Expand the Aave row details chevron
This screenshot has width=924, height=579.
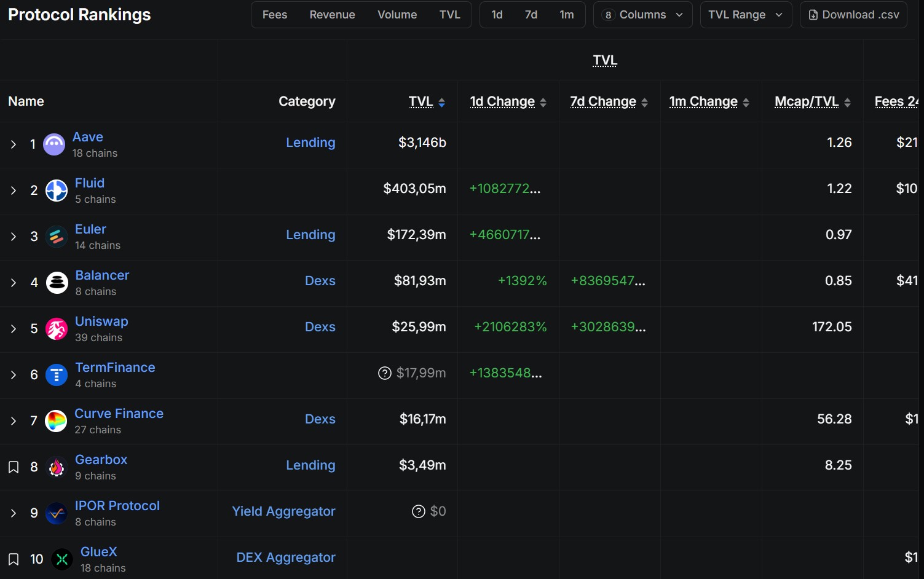coord(14,144)
